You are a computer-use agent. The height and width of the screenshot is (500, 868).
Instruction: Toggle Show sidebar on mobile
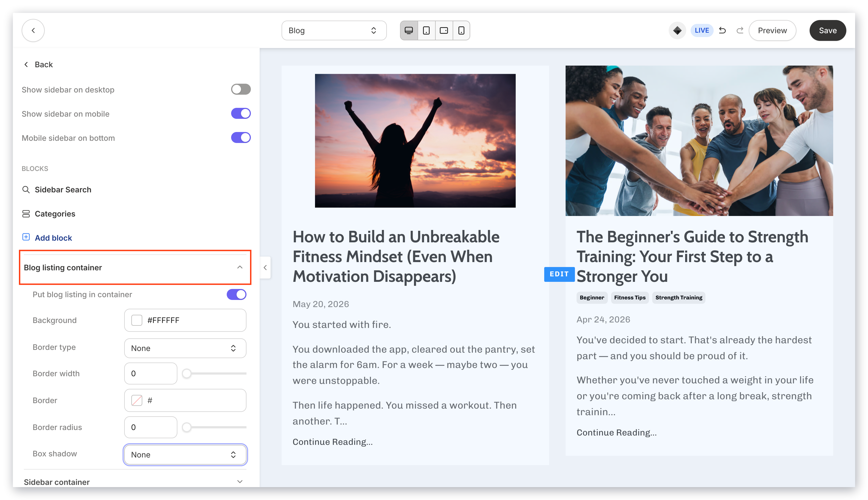click(240, 113)
